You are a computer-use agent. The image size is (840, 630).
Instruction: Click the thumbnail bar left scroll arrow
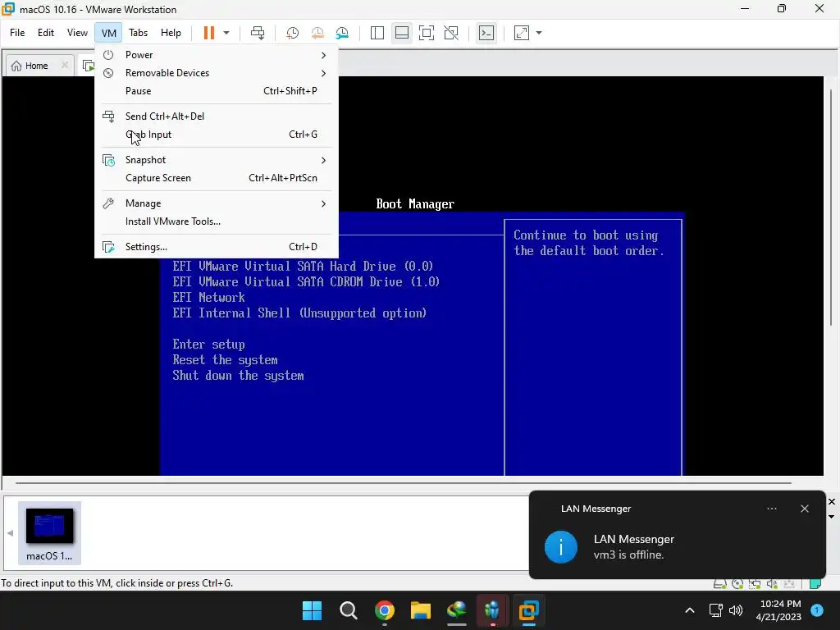click(x=10, y=532)
